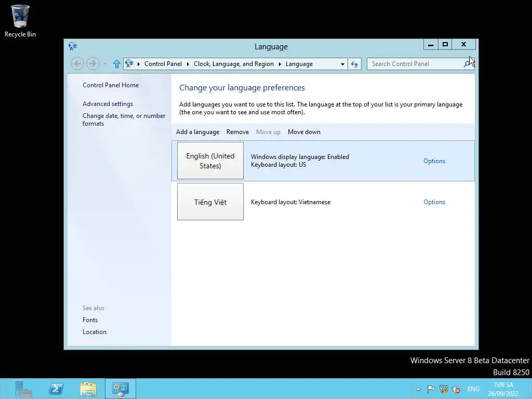Click the search magnifier icon
This screenshot has height=399, width=532.
(x=467, y=64)
